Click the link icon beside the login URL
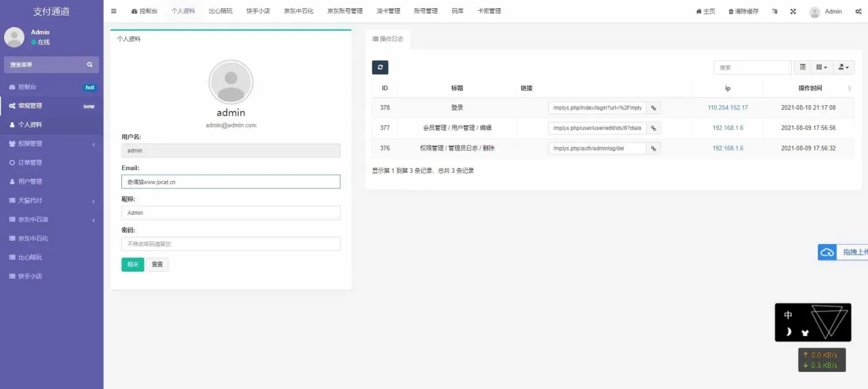 (x=653, y=108)
